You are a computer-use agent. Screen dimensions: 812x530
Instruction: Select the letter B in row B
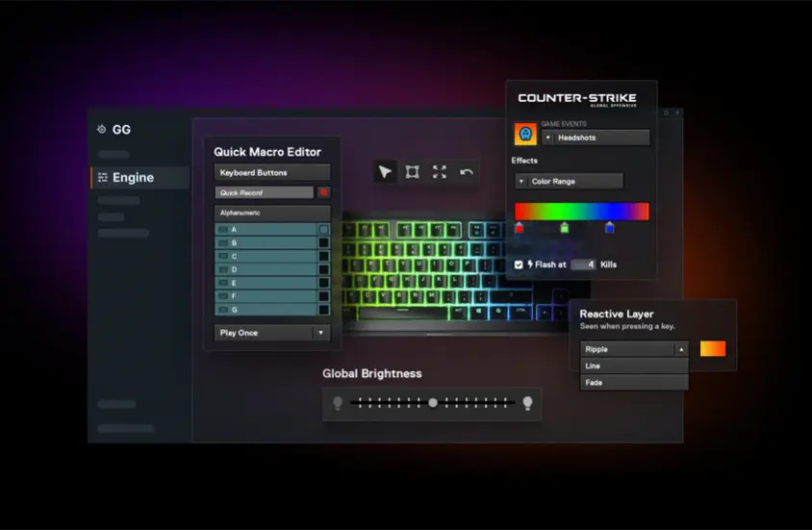pyautogui.click(x=234, y=242)
